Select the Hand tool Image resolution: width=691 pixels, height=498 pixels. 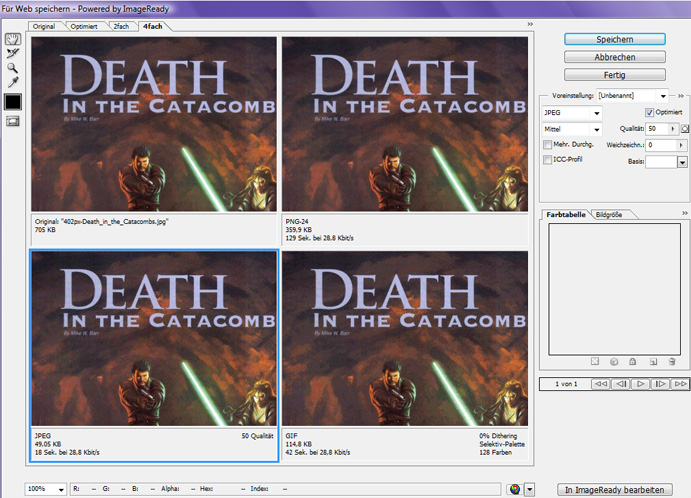coord(13,39)
